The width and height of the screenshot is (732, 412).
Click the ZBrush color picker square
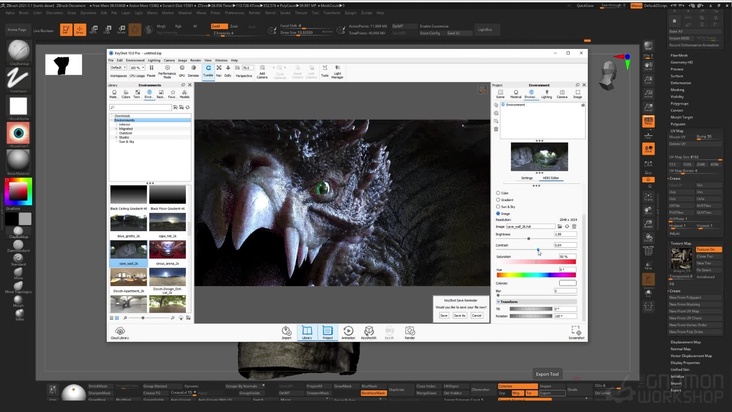tap(18, 191)
